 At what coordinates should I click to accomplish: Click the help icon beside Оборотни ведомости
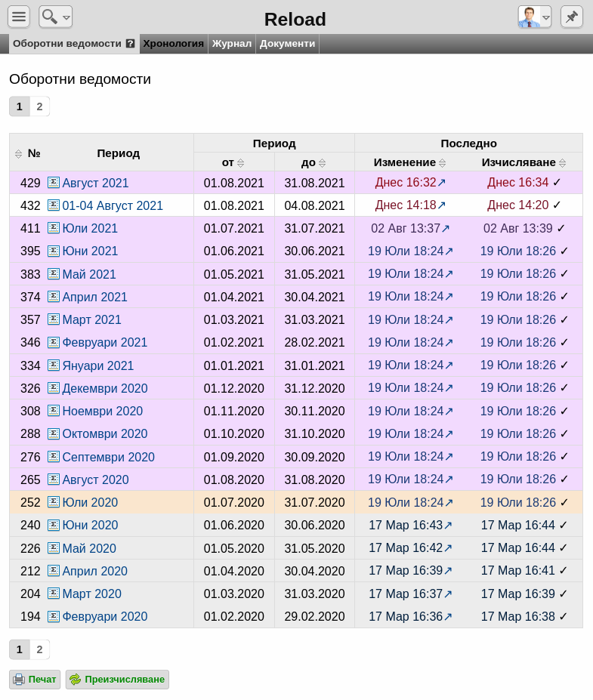point(131,44)
